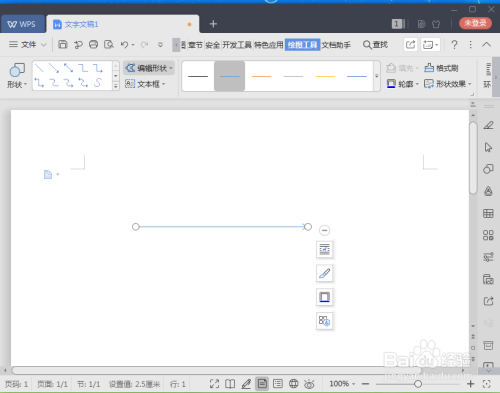Open the sidebar share icon
500x393 pixels.
tap(488, 301)
